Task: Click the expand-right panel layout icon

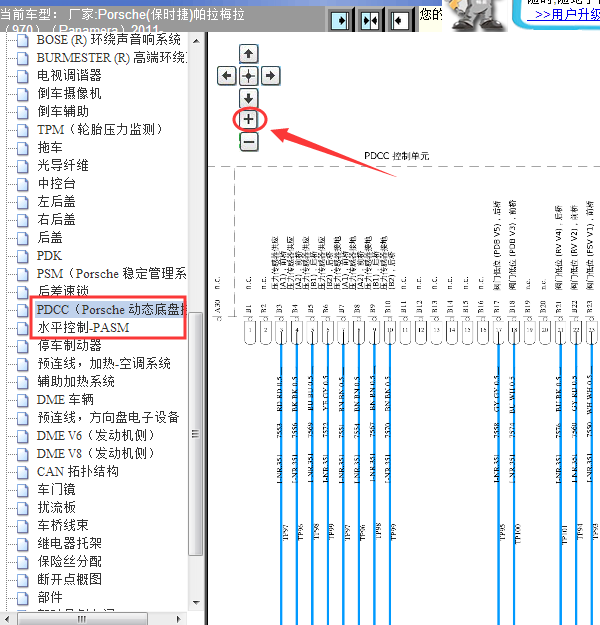Action: (340, 20)
